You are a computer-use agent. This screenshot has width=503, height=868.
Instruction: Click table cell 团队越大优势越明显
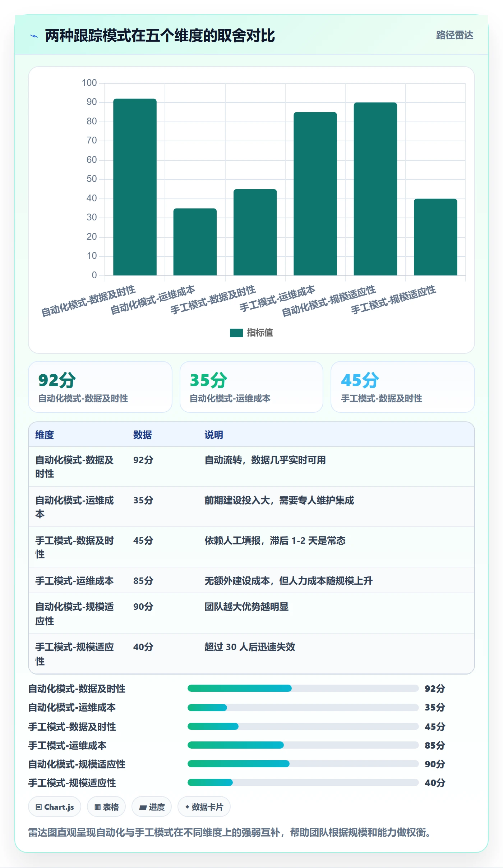(246, 607)
